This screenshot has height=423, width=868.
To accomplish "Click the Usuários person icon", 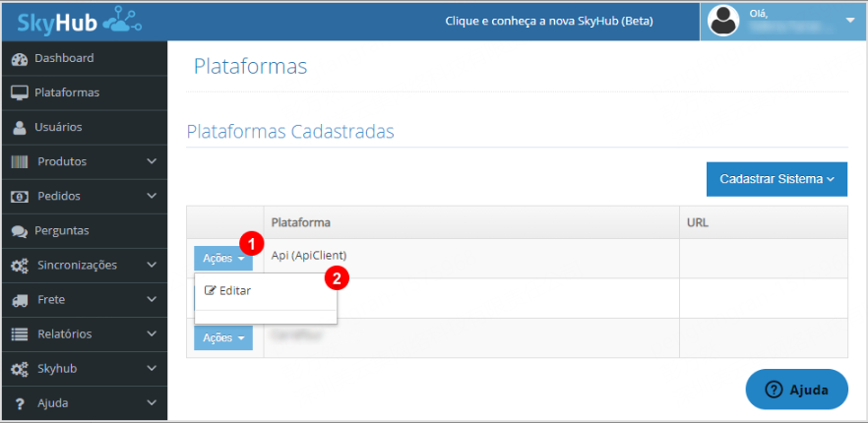I will 20,127.
